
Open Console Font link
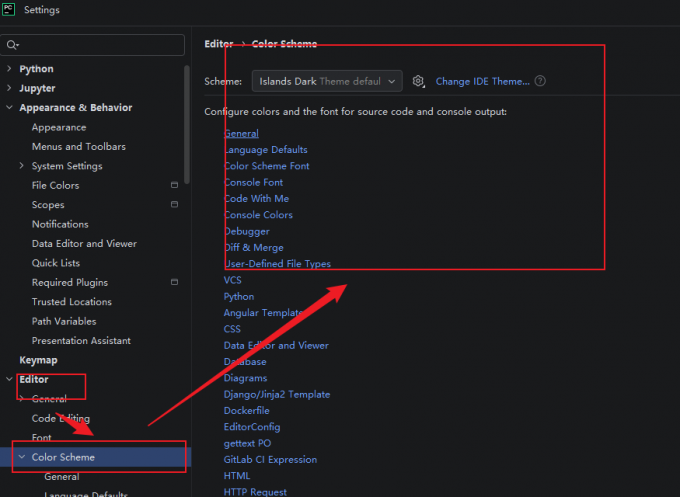[254, 183]
